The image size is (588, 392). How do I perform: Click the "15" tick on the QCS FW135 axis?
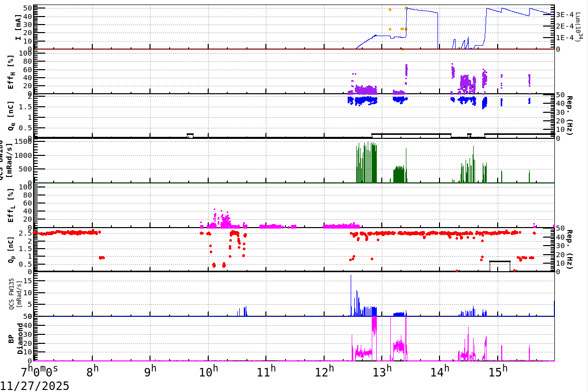click(x=28, y=281)
